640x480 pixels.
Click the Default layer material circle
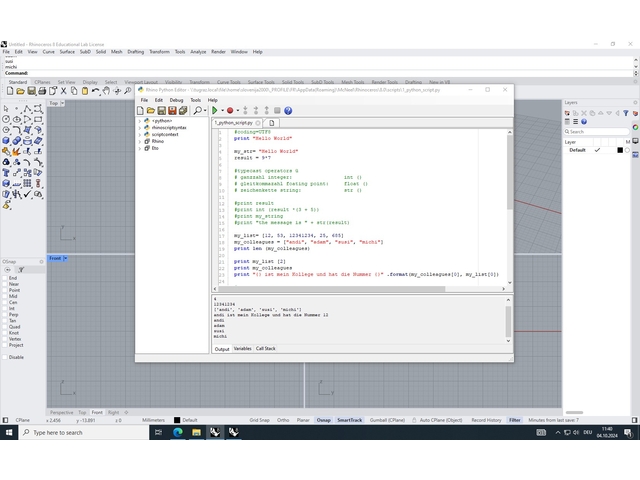point(628,150)
